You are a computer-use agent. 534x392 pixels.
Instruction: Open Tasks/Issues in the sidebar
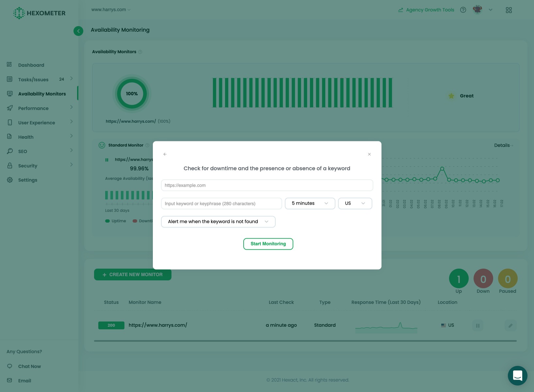coord(33,79)
